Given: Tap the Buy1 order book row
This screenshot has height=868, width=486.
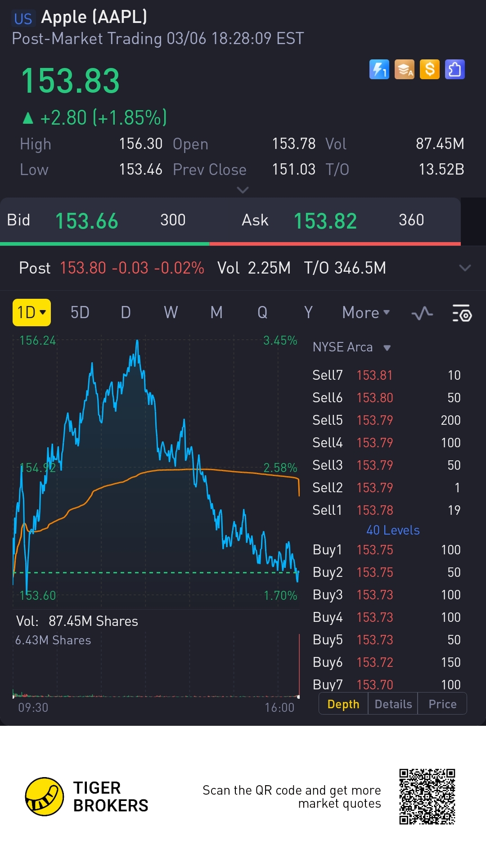Looking at the screenshot, I should (x=387, y=550).
